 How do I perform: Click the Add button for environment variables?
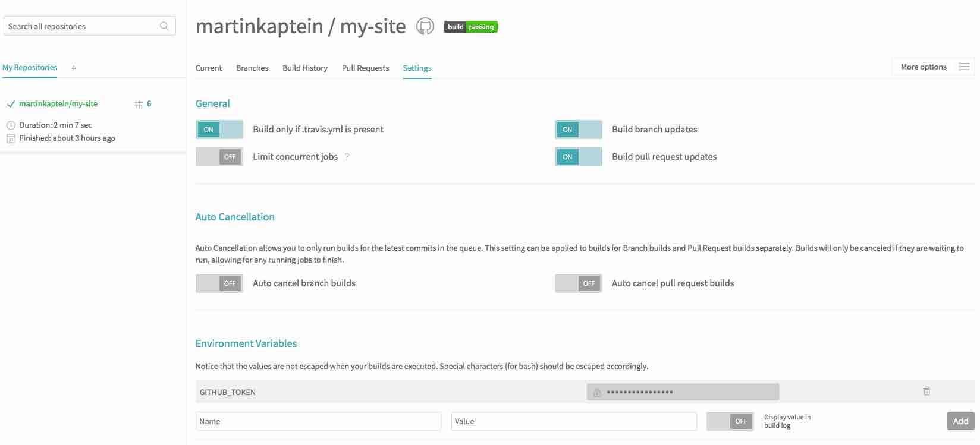click(960, 421)
